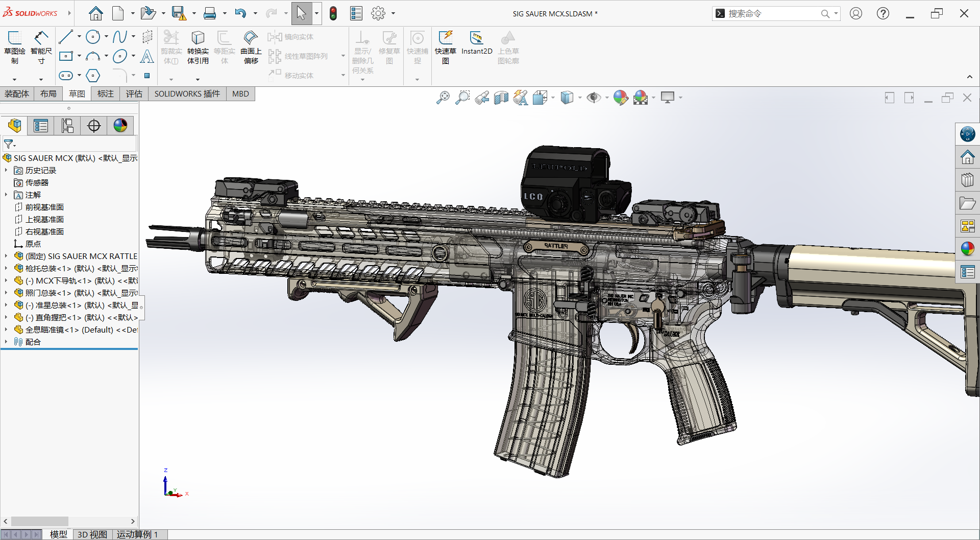The width and height of the screenshot is (980, 540).
Task: Open the user login account icon
Action: 856,13
